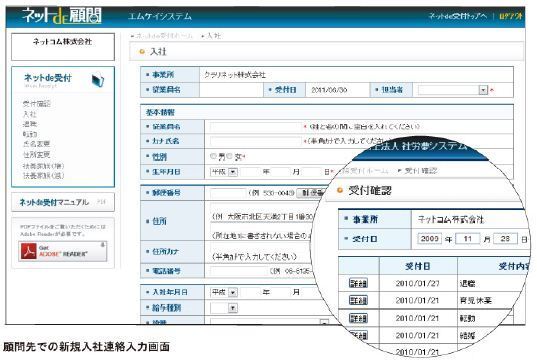
Task: Open the 退職 sidebar menu item
Action: coord(29,124)
